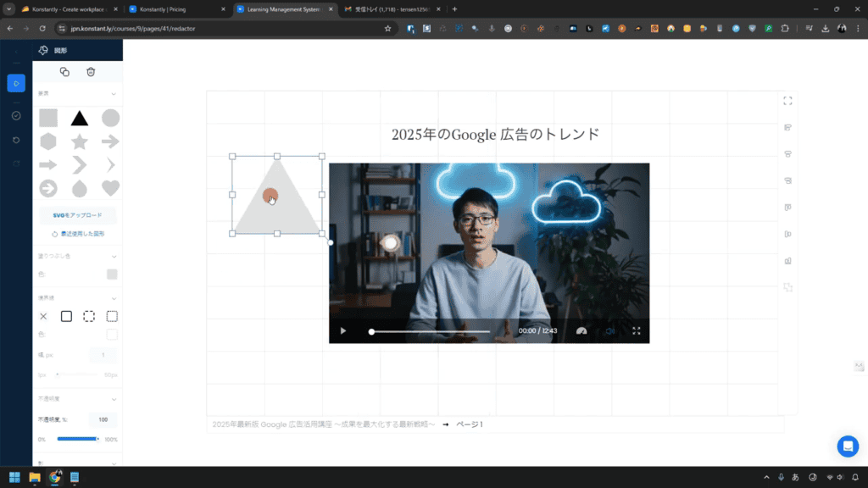This screenshot has height=488, width=868.
Task: Click the align right icon beside canvas
Action: click(787, 180)
